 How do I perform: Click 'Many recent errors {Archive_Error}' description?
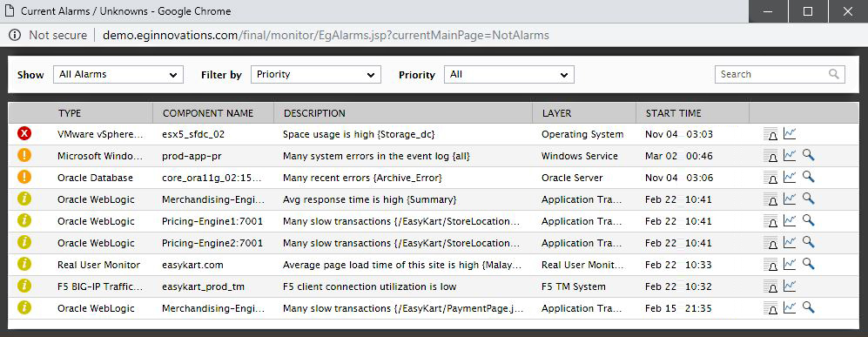coord(362,178)
